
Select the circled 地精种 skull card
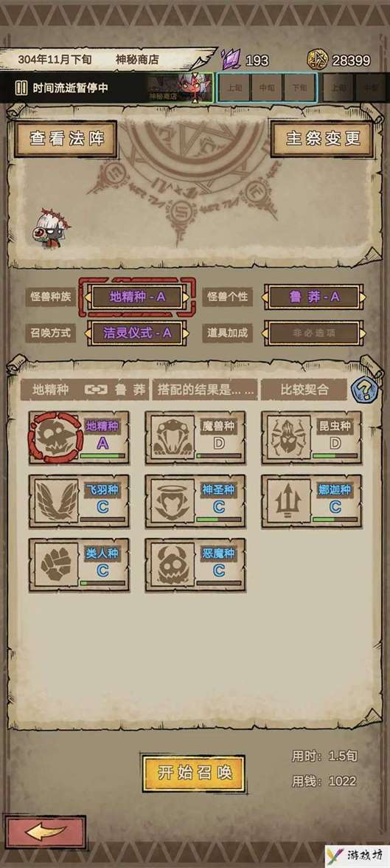(79, 437)
